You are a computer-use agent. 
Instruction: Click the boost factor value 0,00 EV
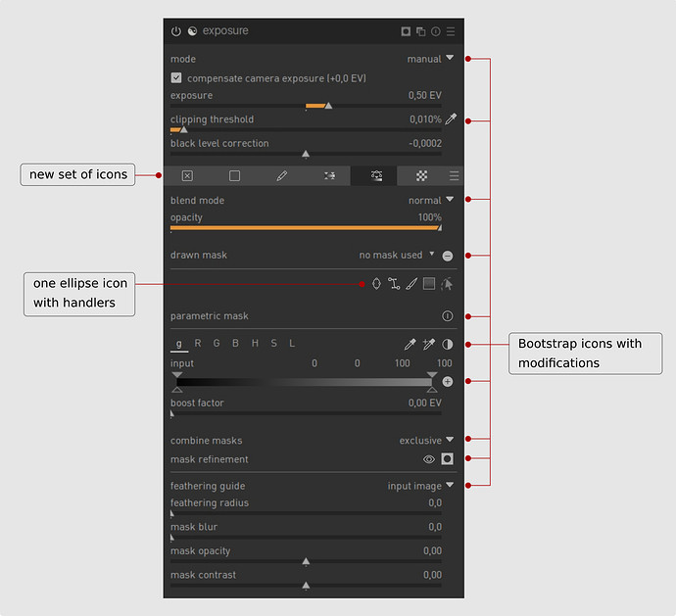424,403
